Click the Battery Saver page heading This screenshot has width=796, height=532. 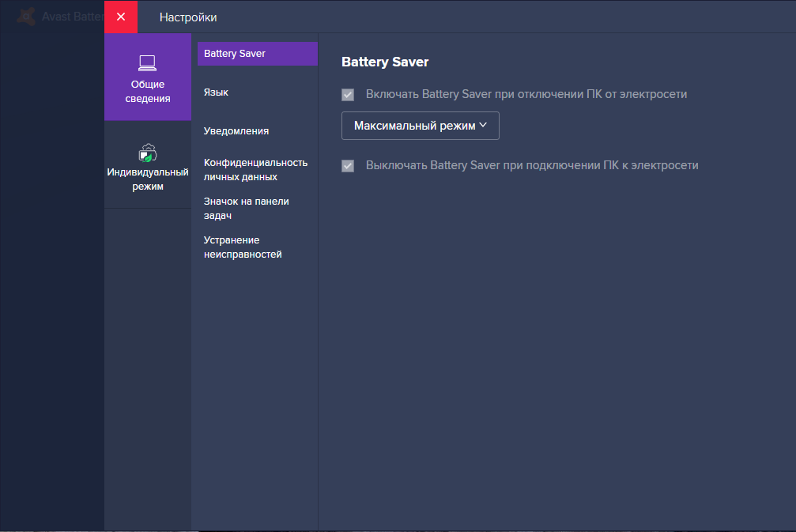click(x=385, y=62)
